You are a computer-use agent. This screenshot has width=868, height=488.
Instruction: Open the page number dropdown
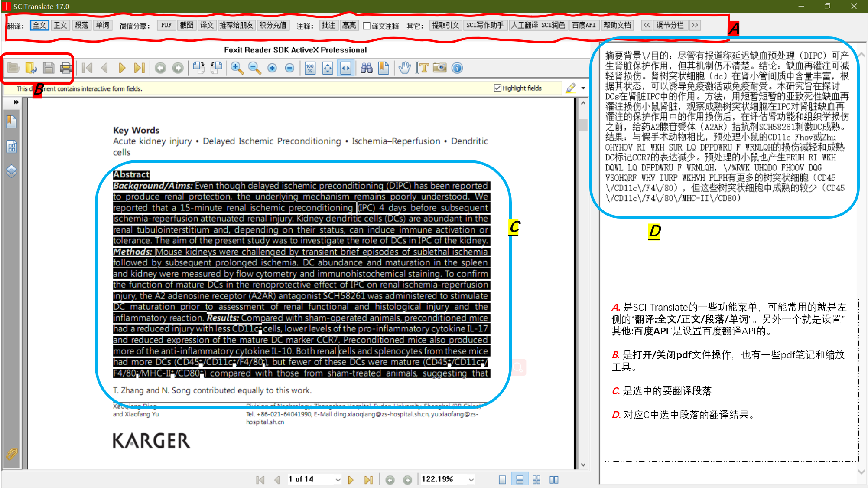338,480
